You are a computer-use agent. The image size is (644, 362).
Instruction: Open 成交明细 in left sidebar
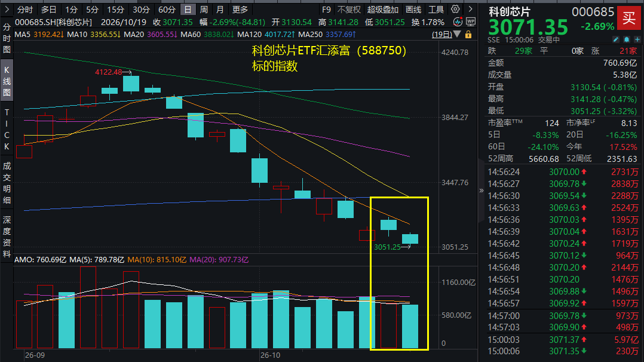click(7, 183)
